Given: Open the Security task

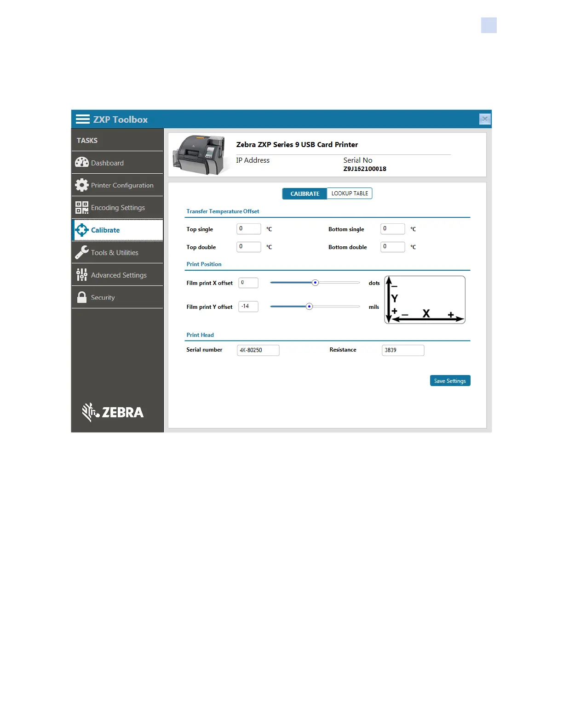Looking at the screenshot, I should coord(117,297).
